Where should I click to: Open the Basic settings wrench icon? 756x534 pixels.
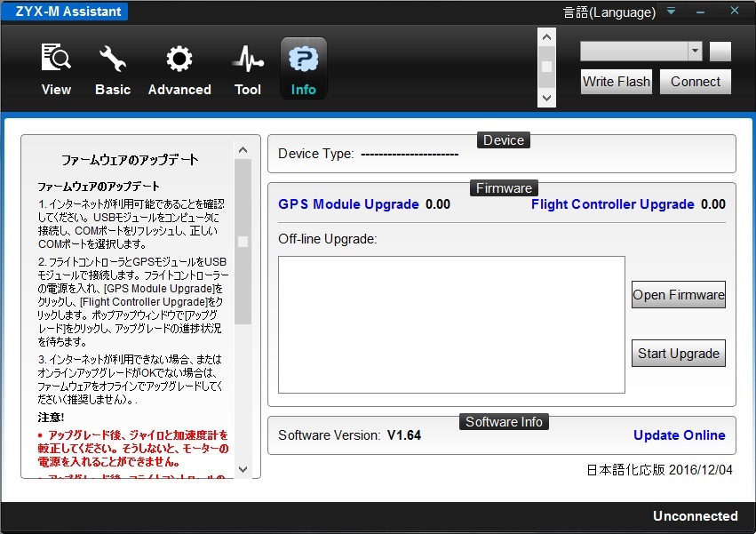click(x=113, y=68)
